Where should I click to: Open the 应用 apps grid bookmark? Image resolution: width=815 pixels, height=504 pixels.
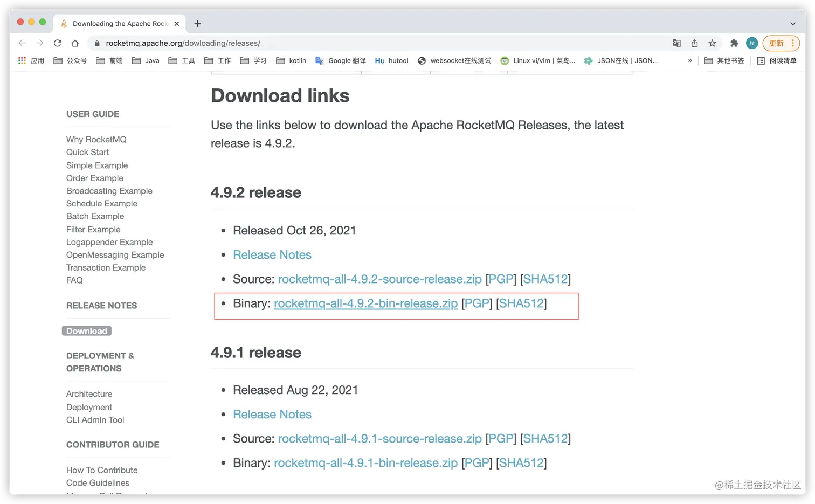[x=31, y=60]
